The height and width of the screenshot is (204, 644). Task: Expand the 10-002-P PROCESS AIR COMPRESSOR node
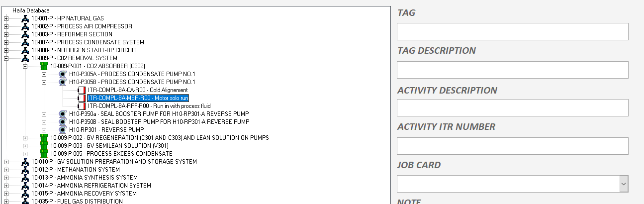pyautogui.click(x=6, y=26)
